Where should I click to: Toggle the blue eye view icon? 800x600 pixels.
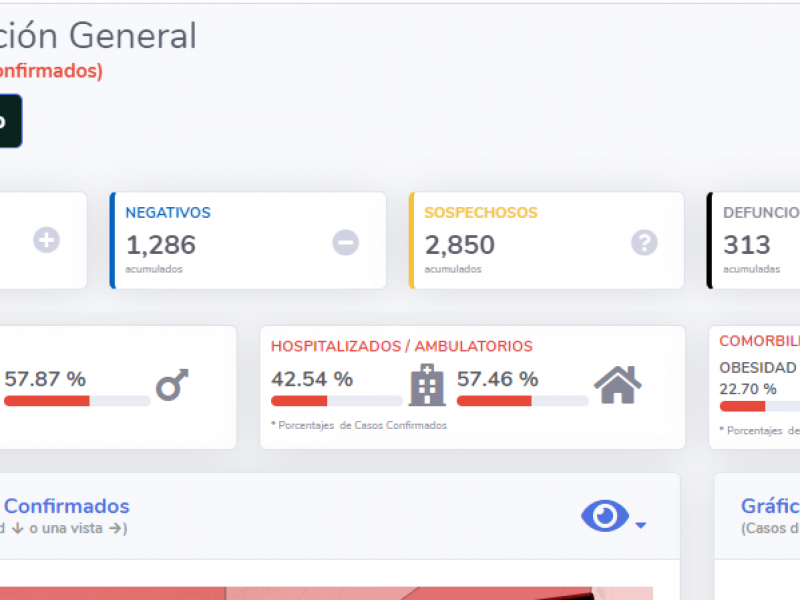click(605, 516)
